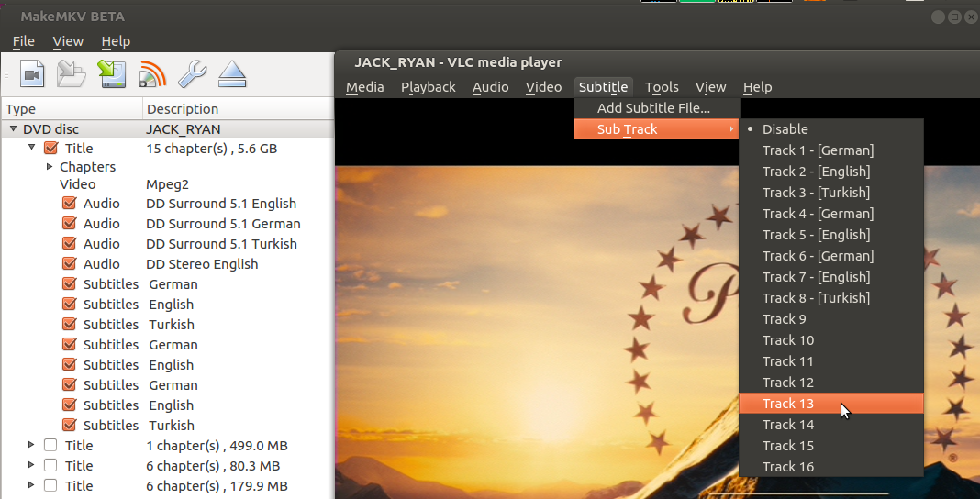The height and width of the screenshot is (499, 980).
Task: Collapse the 5.6 GB Title node
Action: (x=32, y=149)
